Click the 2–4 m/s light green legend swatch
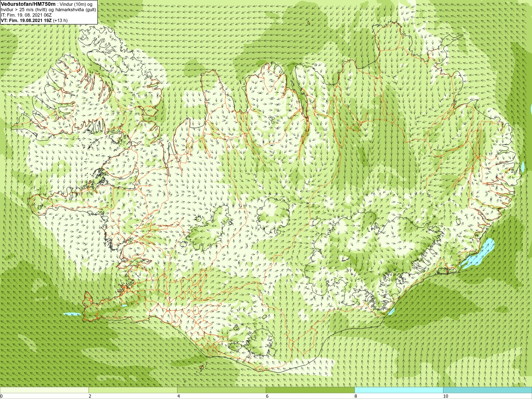This screenshot has width=532, height=399. (x=133, y=390)
